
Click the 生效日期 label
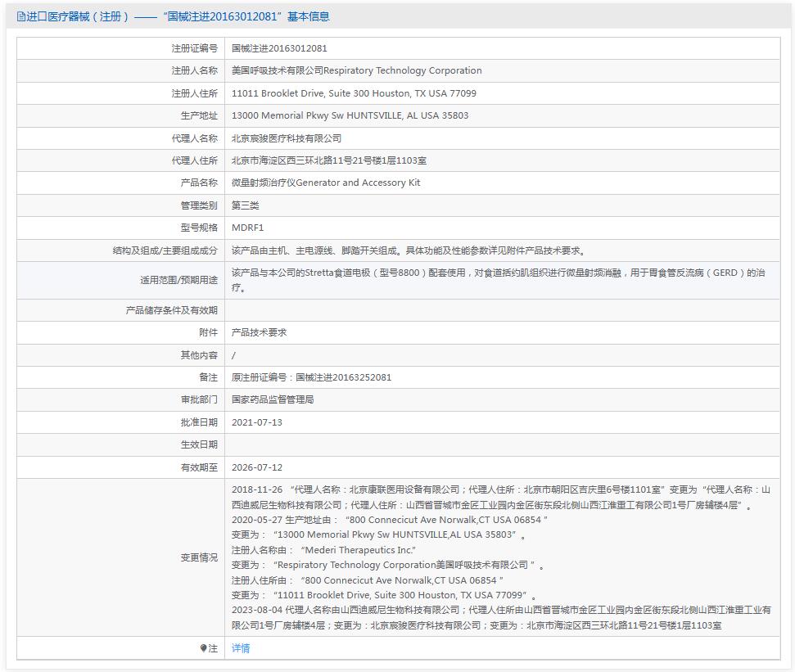pyautogui.click(x=199, y=444)
